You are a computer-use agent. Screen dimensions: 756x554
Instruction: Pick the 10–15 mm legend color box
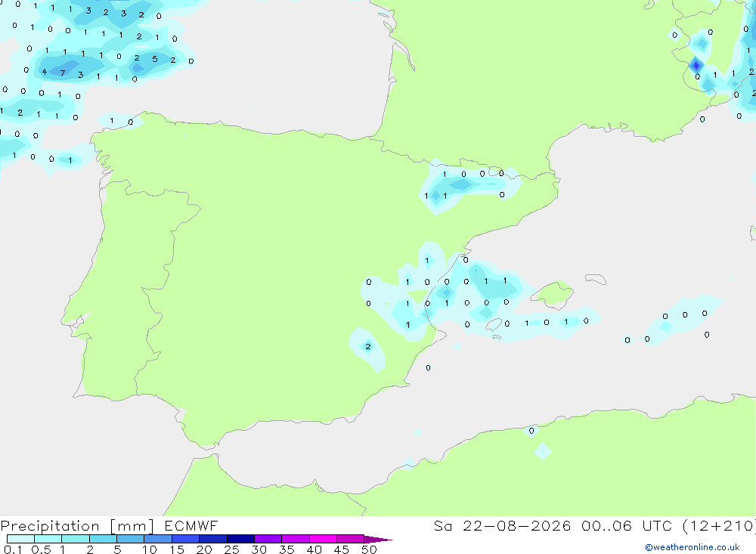158,539
